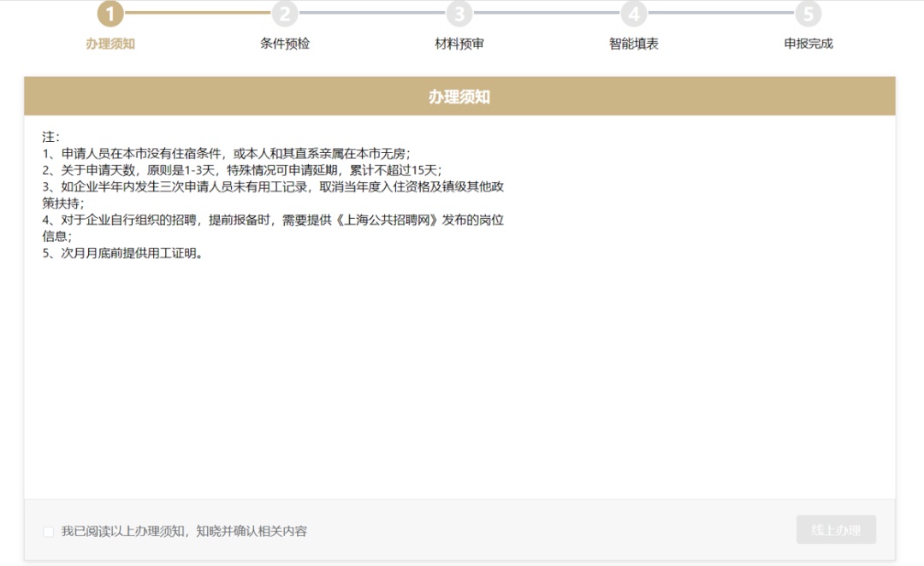Tick the 我已阅读以上办理须知 checkbox
The image size is (924, 566).
point(49,532)
